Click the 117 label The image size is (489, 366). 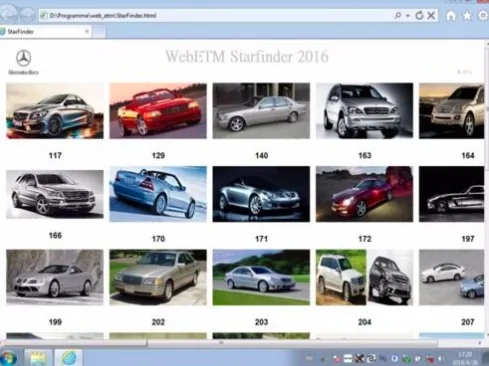[x=55, y=156]
